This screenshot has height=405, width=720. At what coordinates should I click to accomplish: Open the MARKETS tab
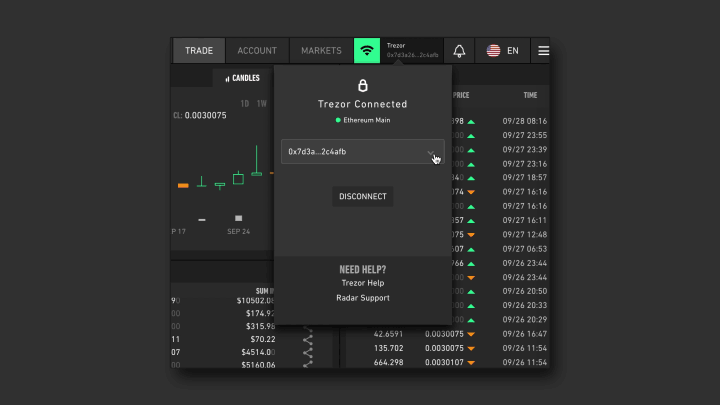[x=321, y=51]
